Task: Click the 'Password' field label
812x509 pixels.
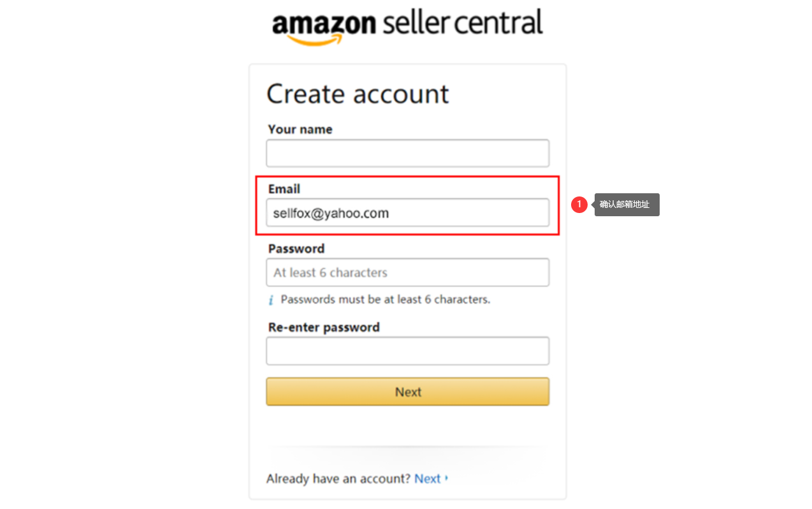Action: click(296, 249)
